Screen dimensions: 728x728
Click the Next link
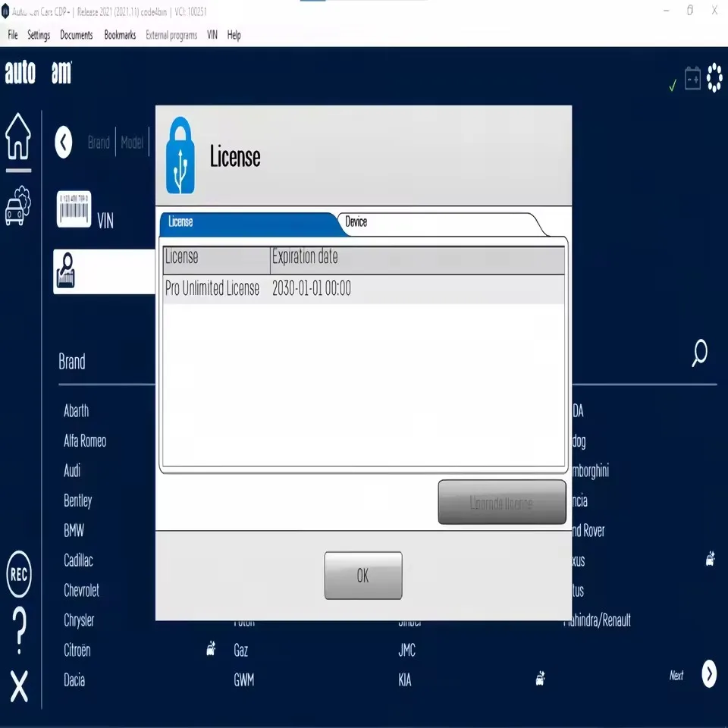pos(676,676)
